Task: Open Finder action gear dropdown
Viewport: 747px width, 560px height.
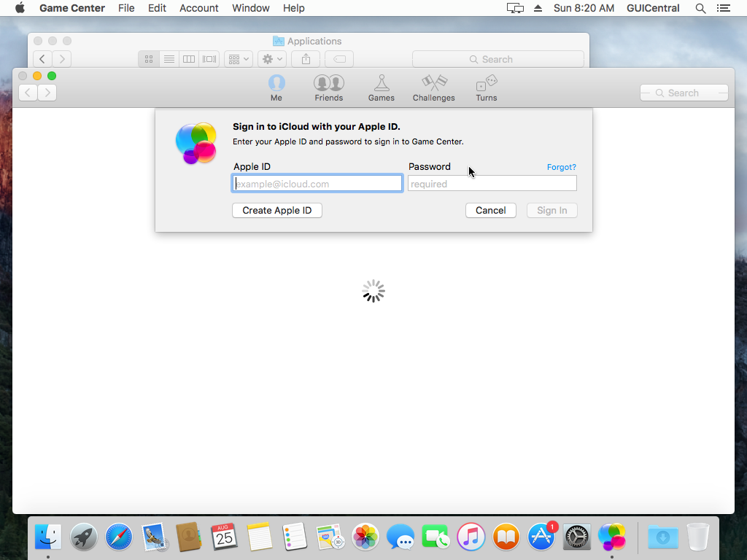Action: [272, 59]
